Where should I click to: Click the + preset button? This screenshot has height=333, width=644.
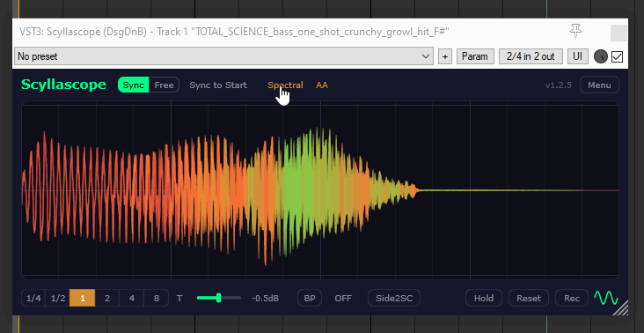[445, 56]
